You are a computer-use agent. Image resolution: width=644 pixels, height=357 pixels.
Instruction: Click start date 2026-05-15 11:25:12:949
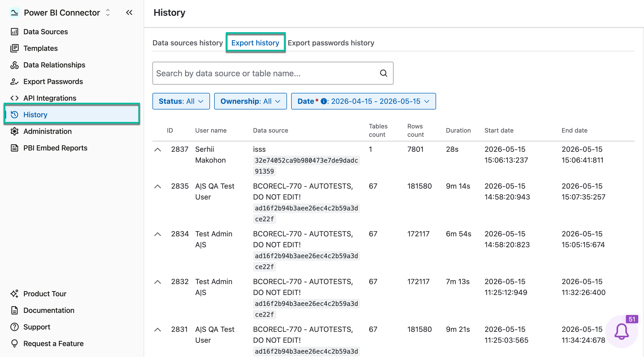506,287
